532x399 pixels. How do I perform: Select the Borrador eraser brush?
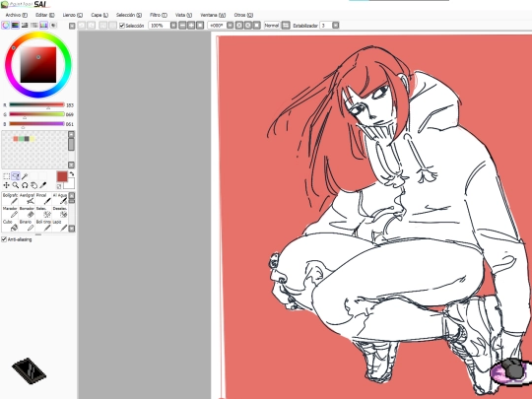point(27,213)
